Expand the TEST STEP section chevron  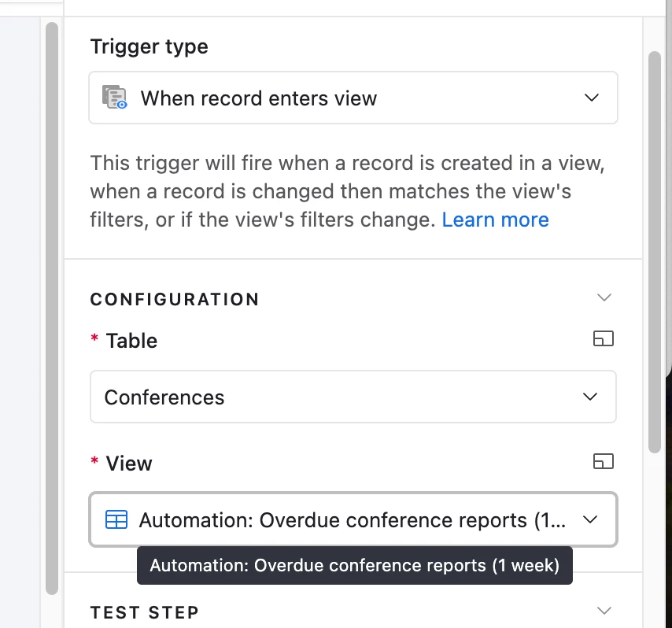[x=604, y=611]
